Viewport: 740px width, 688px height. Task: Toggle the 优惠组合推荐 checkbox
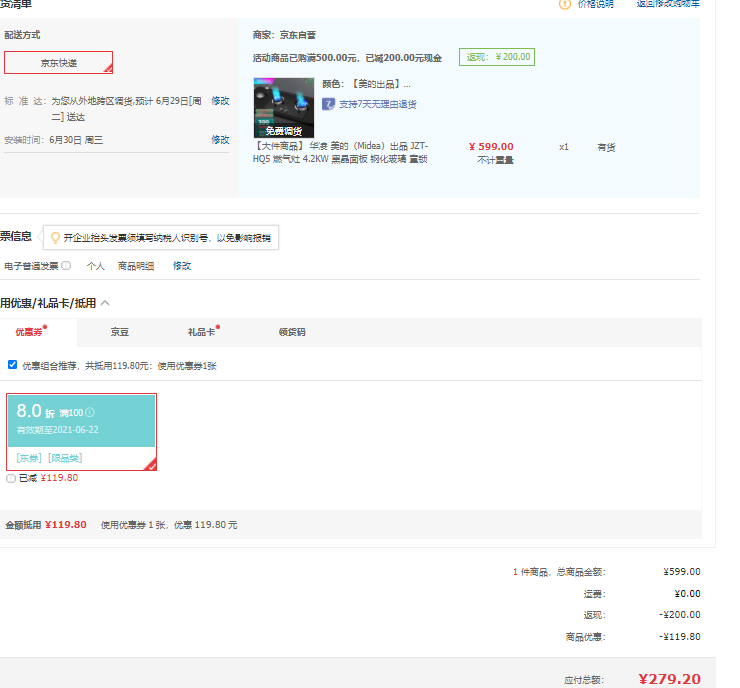13,365
